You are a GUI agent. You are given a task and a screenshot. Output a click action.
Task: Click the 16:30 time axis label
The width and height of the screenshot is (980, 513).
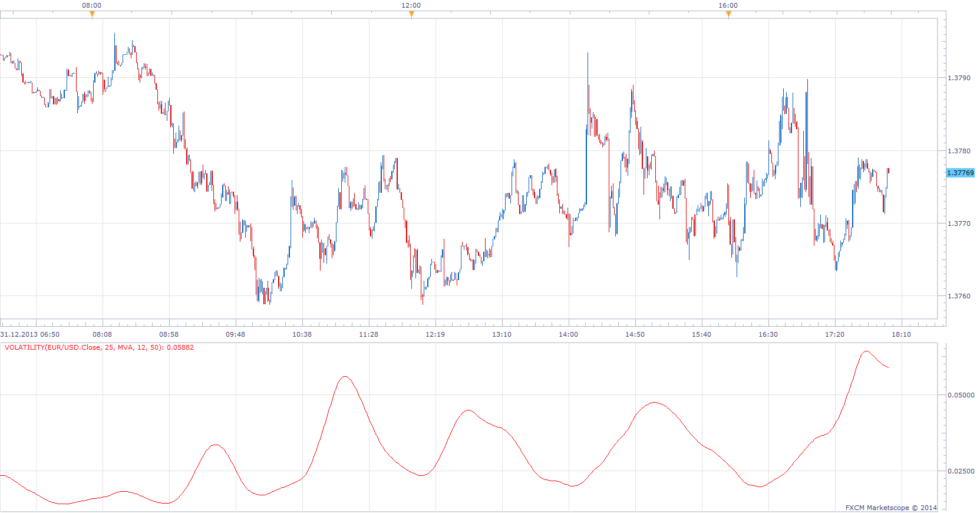click(768, 334)
